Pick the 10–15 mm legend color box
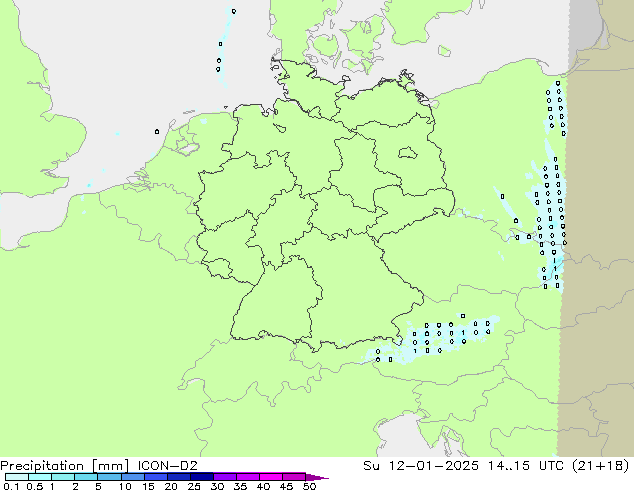634x490 pixels. tap(132, 477)
